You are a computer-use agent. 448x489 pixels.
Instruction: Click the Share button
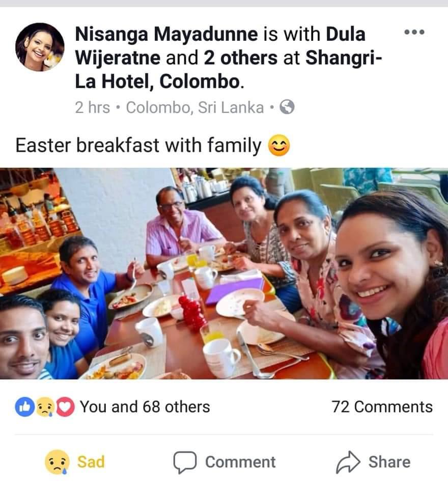[373, 462]
